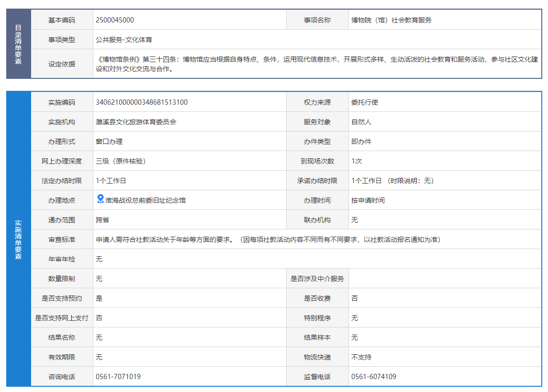The width and height of the screenshot is (548, 392).
Task: Click the 网上办理深度 field label
Action: (62, 161)
